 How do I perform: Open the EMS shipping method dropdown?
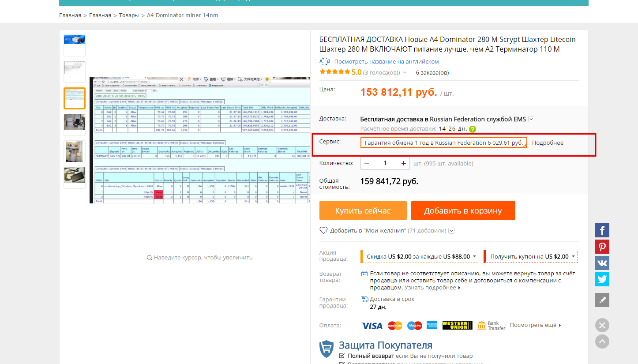tap(531, 119)
